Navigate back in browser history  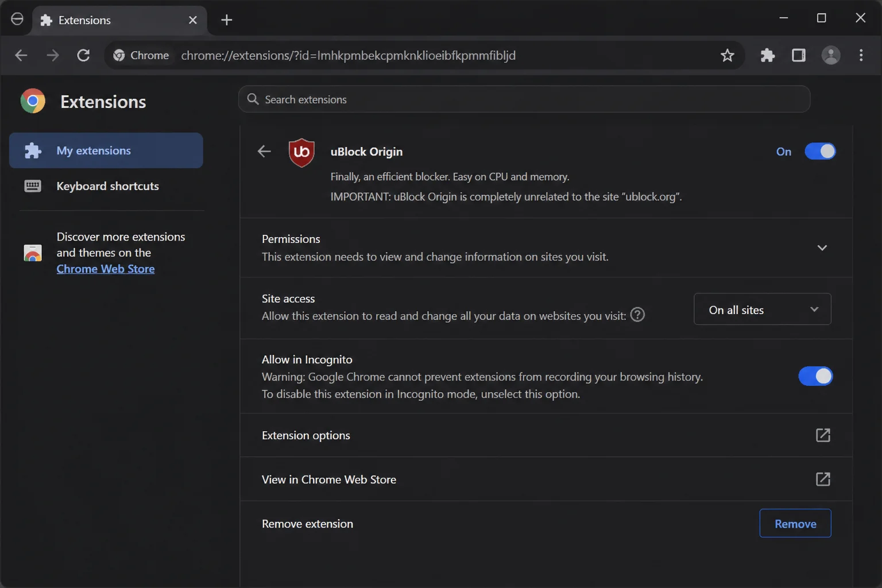pos(21,55)
